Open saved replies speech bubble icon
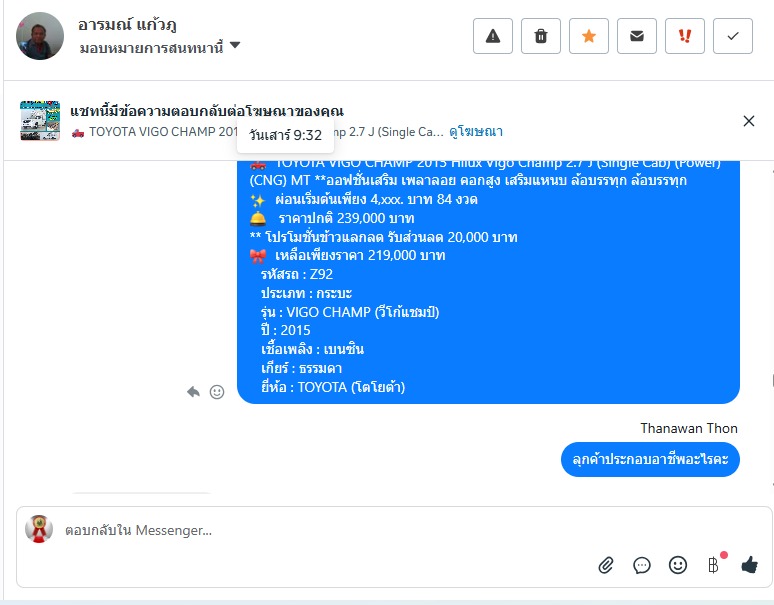This screenshot has width=774, height=605. [x=642, y=565]
